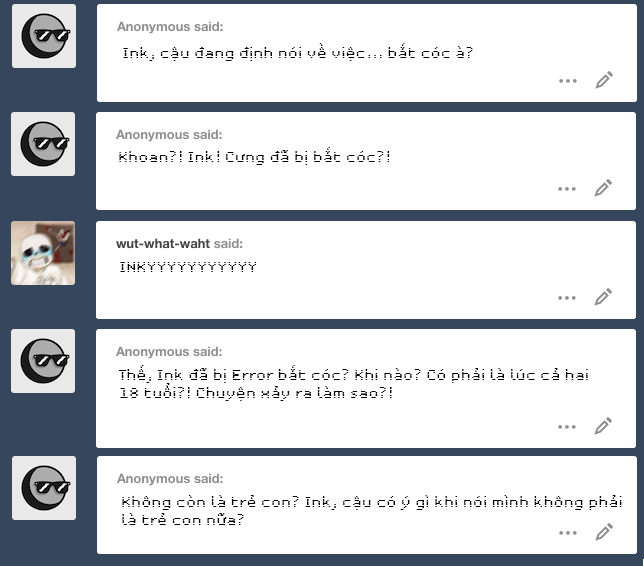Click the sunglasses avatar beside the "bắt cóc à?" ask
The height and width of the screenshot is (566, 644).
point(44,36)
